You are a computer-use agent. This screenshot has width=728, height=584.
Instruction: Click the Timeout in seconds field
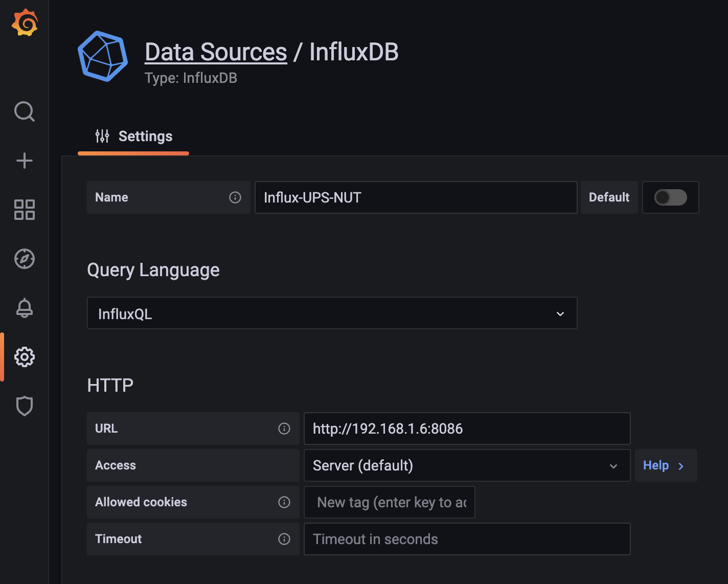[466, 539]
